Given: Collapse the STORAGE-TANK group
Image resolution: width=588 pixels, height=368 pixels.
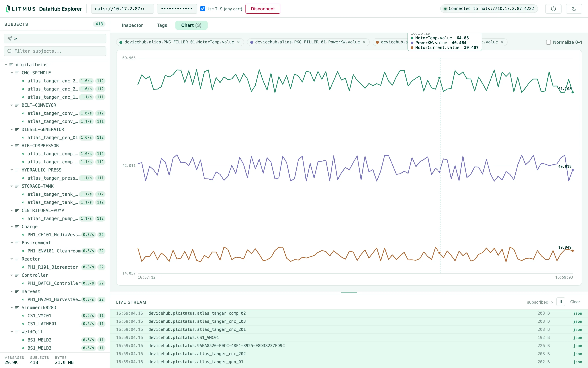Looking at the screenshot, I should tap(12, 186).
